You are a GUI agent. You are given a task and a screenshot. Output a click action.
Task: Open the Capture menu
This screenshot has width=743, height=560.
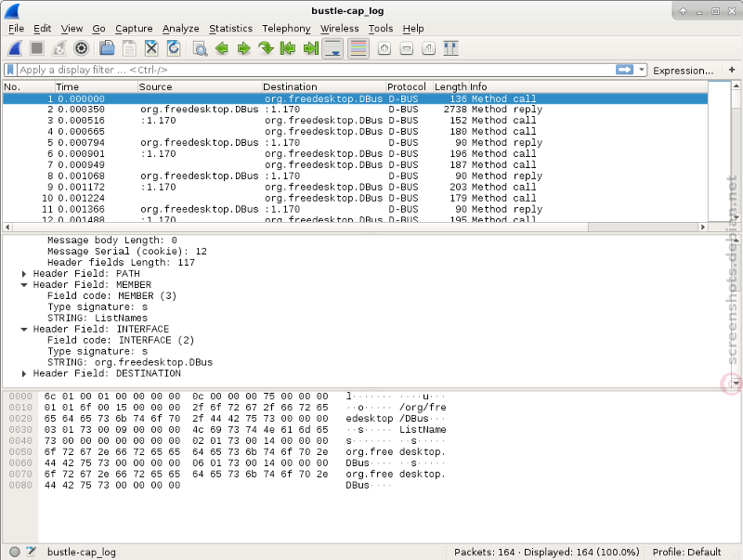click(134, 29)
